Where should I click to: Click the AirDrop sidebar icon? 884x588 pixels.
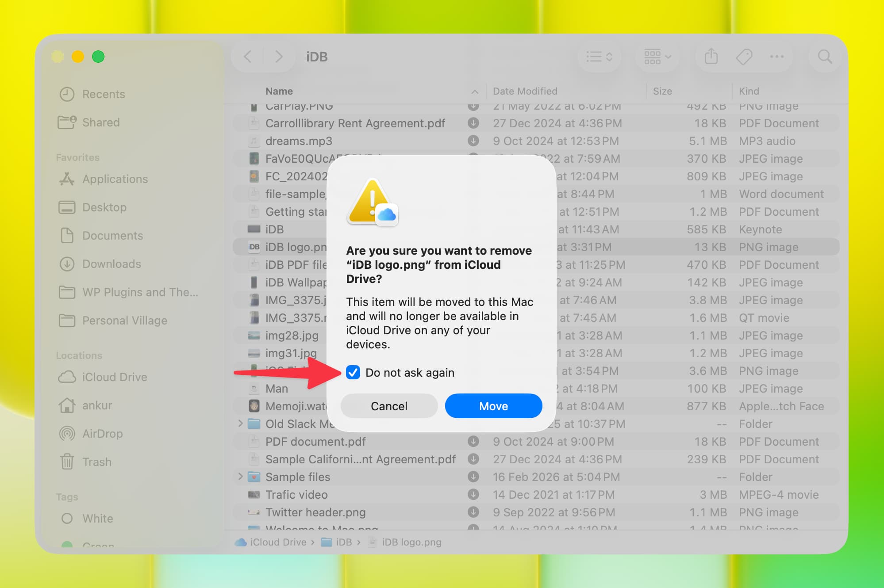point(67,434)
